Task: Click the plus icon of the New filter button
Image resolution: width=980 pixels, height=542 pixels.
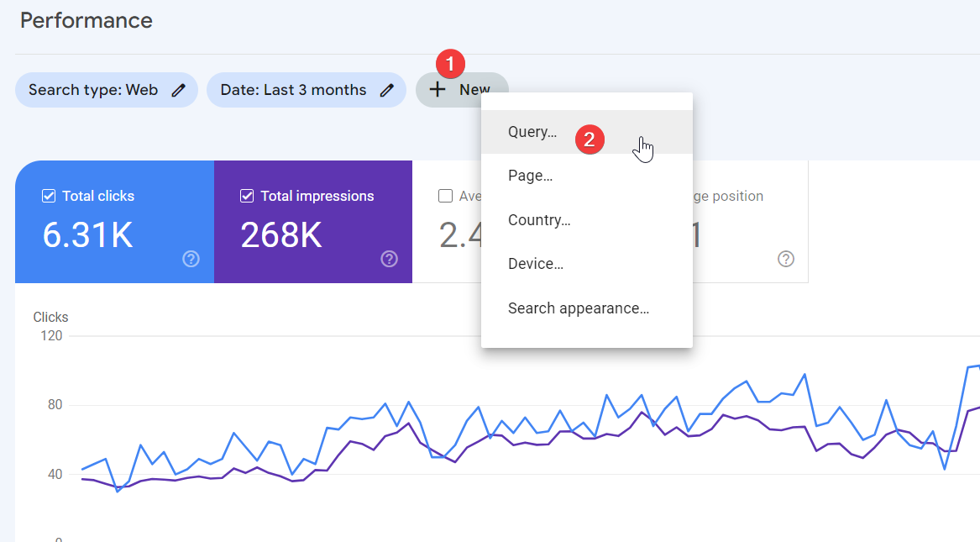Action: pos(438,89)
